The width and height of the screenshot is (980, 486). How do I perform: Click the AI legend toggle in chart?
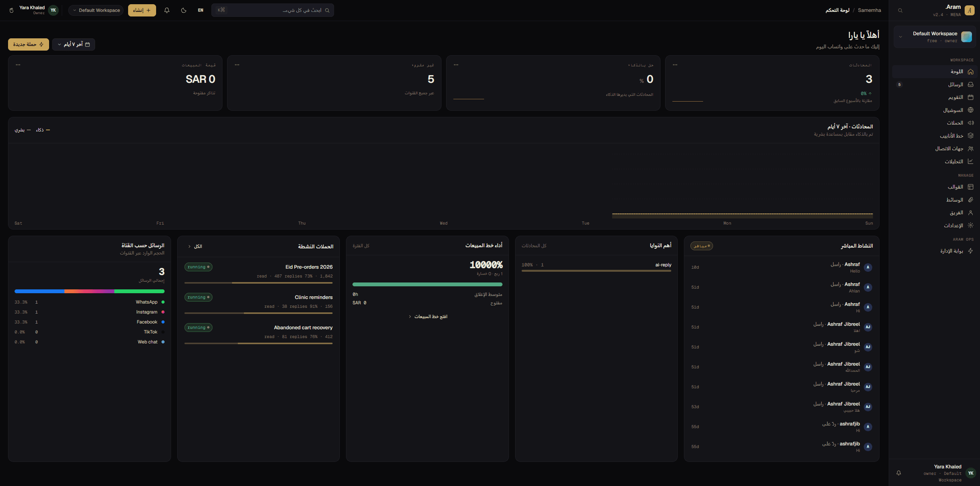point(43,130)
